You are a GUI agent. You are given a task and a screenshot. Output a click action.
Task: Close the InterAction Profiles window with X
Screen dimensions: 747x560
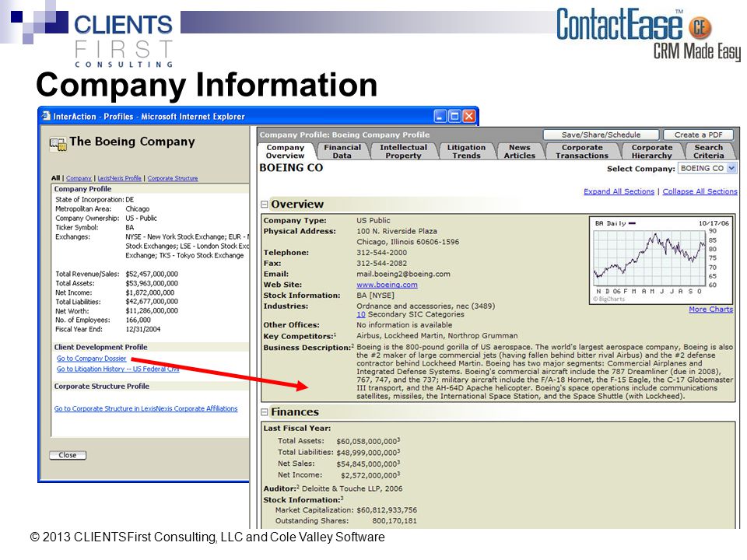click(469, 116)
